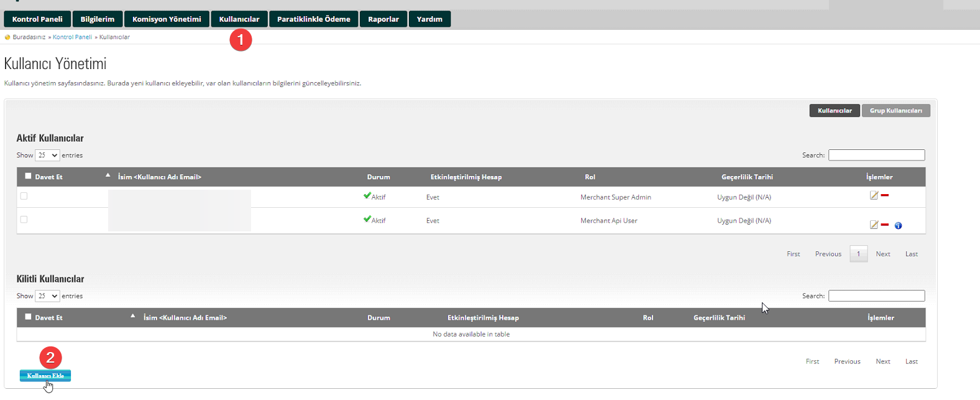Edit the Merchant Super Admin user

tap(874, 195)
